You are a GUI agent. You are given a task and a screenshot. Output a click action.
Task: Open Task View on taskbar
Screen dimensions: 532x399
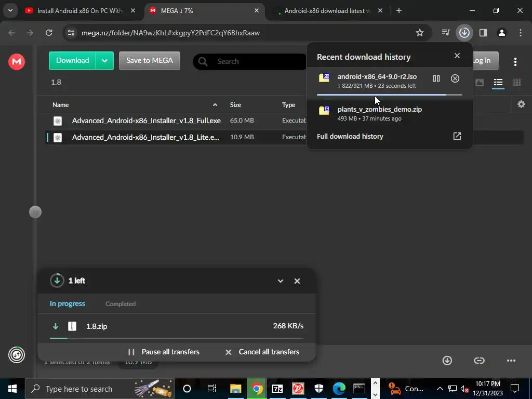click(212, 389)
